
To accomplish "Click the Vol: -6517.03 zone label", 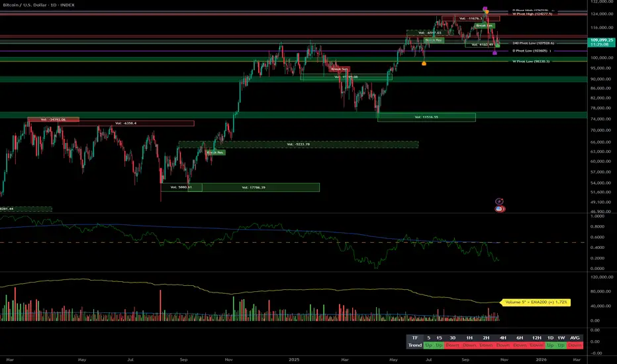I will point(430,32).
